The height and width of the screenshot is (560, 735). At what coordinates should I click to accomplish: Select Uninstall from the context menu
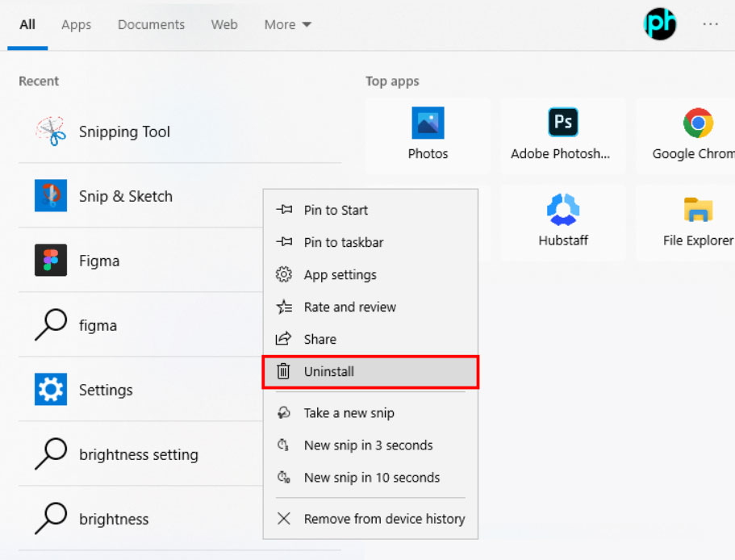click(x=370, y=372)
